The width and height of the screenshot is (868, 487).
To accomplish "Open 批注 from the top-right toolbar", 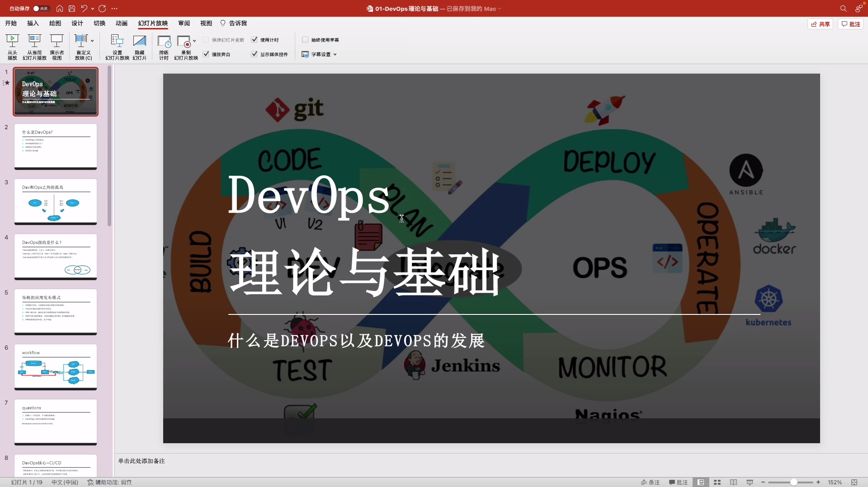I will [851, 24].
